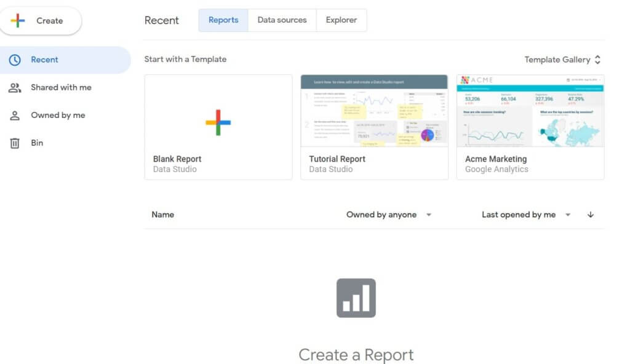Click the Tutorial Report title

point(337,159)
